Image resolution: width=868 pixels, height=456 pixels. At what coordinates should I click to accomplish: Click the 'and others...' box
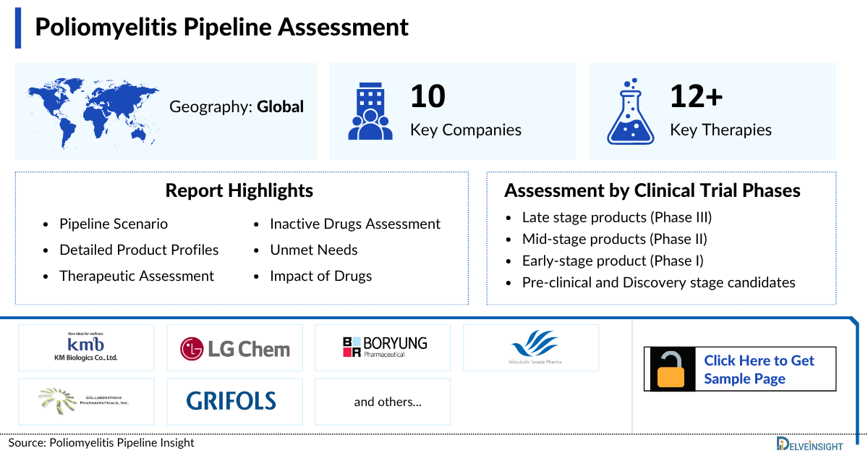383,402
